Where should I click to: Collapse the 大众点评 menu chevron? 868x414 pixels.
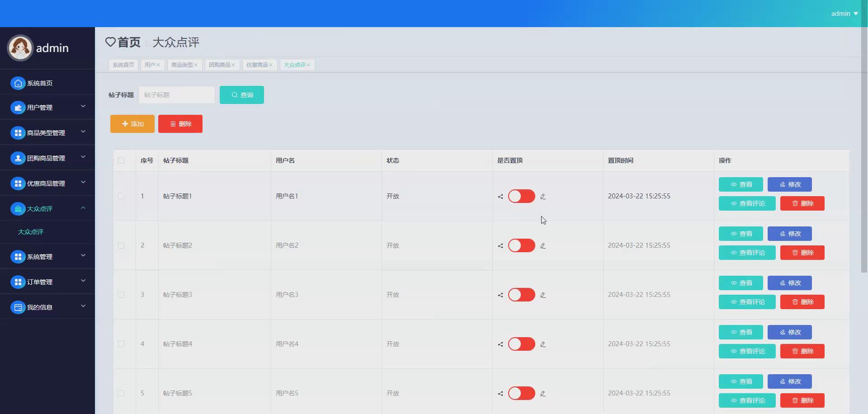click(x=83, y=208)
